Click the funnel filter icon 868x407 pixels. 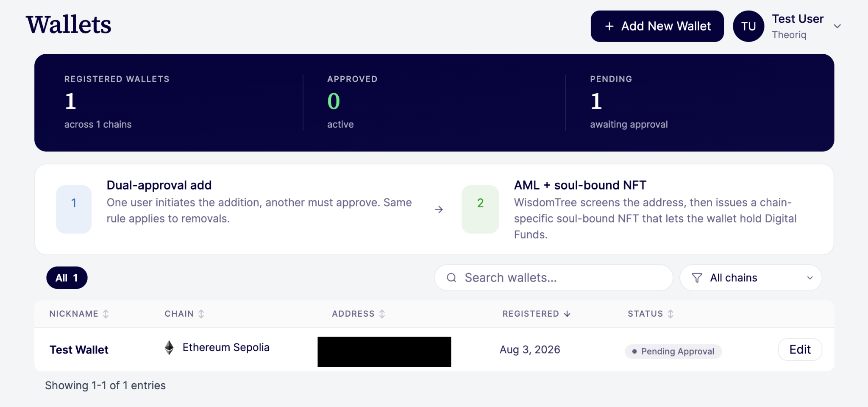click(697, 278)
